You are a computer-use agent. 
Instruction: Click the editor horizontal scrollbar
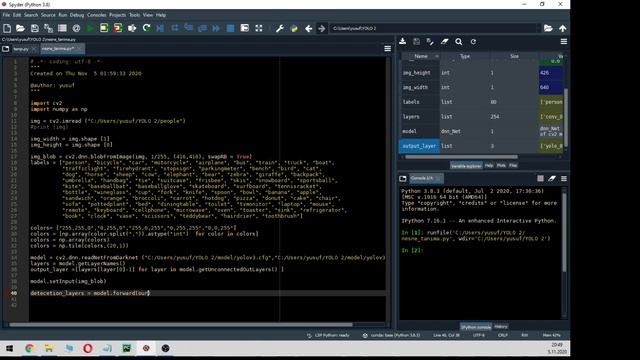180,325
